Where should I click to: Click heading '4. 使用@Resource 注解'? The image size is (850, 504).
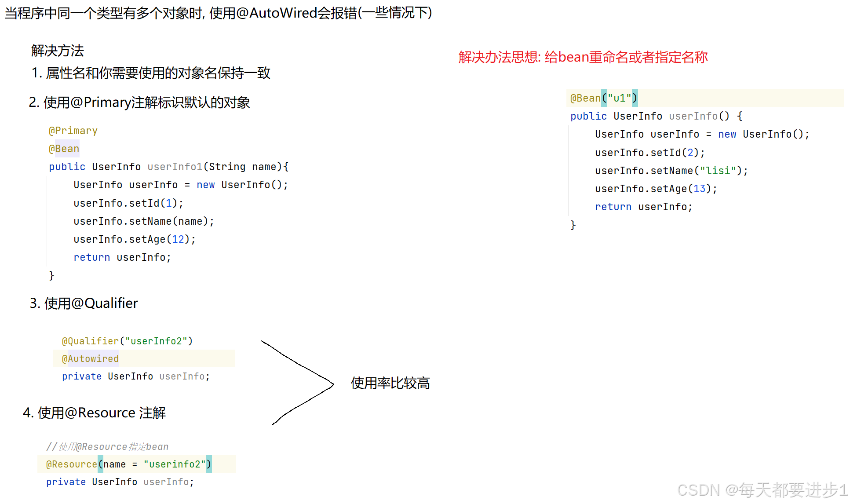click(94, 413)
